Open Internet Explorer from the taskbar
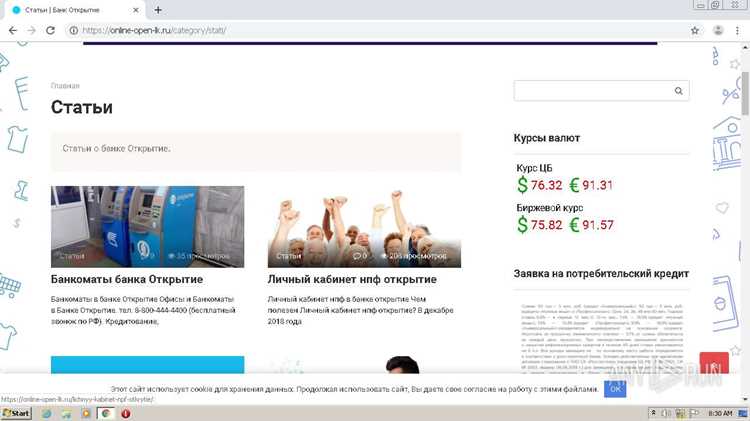 46,413
